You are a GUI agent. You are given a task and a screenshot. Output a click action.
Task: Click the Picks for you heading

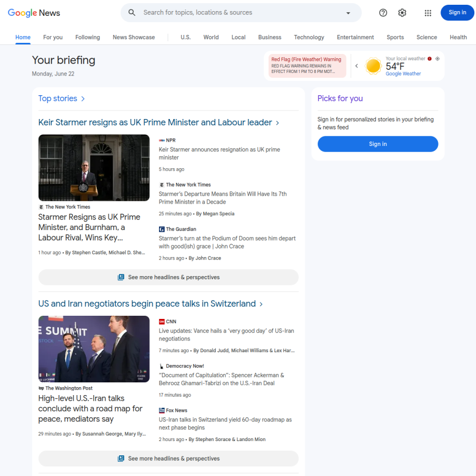(340, 99)
